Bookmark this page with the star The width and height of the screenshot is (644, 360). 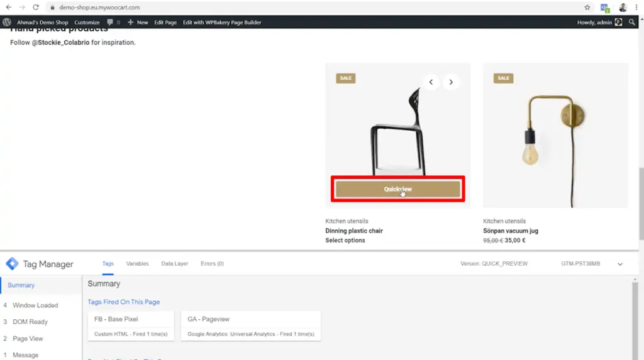(x=587, y=8)
